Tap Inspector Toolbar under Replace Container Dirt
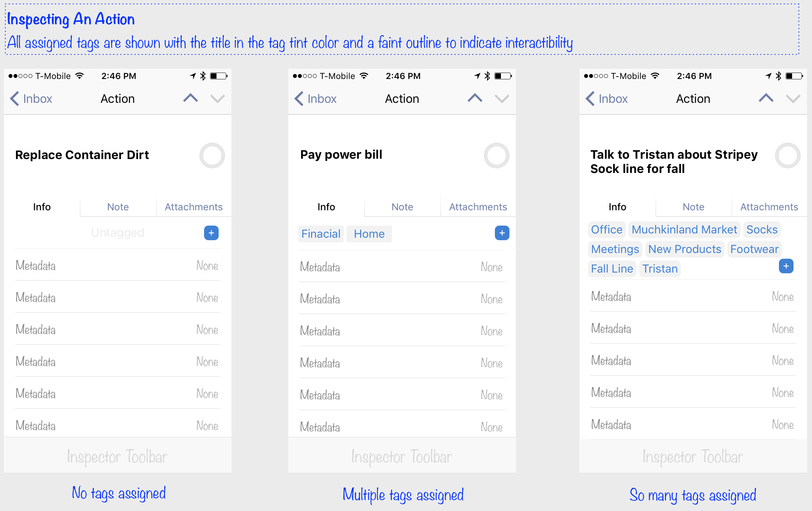 point(118,455)
